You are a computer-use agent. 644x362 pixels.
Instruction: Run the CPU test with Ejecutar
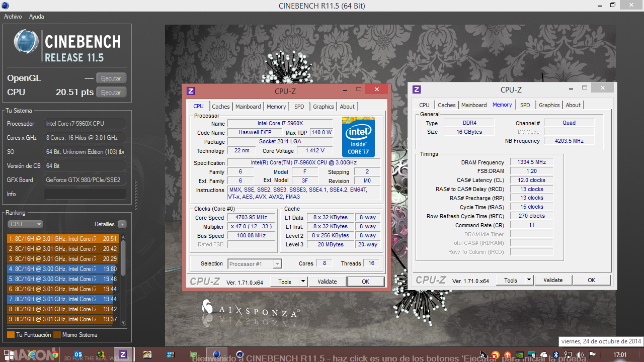pyautogui.click(x=111, y=93)
